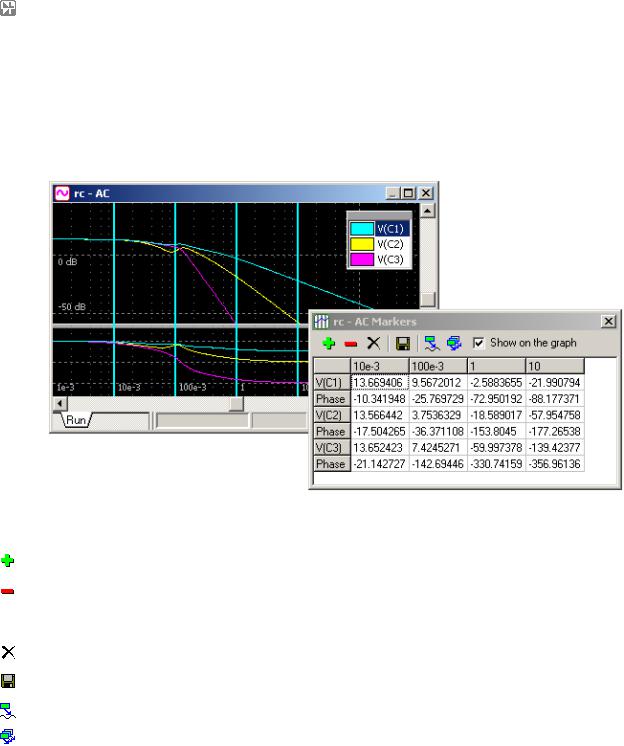The width and height of the screenshot is (624, 746).
Task: Click the cell containing -139.42377
Action: click(x=555, y=447)
